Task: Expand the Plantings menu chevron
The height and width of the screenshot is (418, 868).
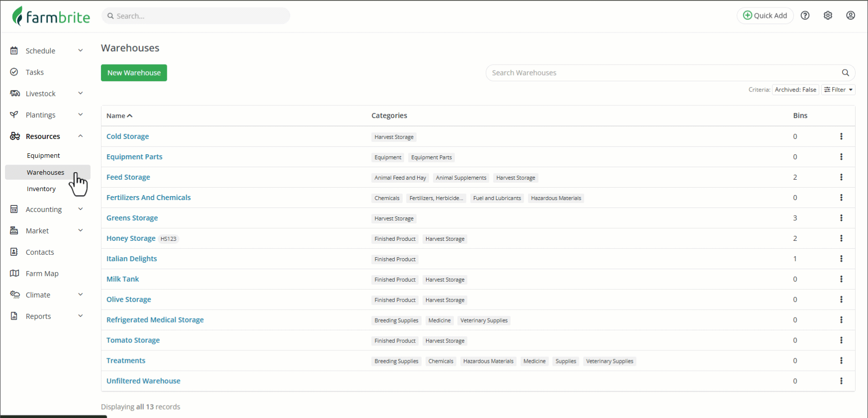Action: pyautogui.click(x=81, y=114)
